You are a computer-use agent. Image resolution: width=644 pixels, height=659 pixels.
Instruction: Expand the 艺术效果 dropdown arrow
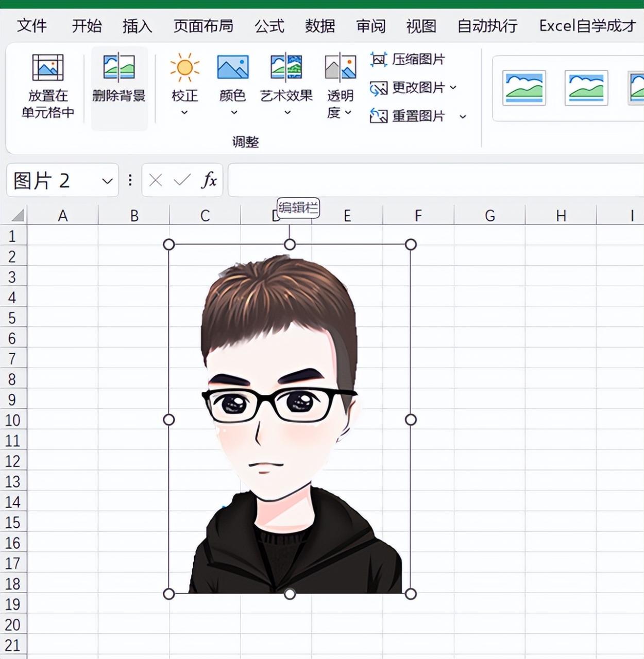click(x=287, y=112)
